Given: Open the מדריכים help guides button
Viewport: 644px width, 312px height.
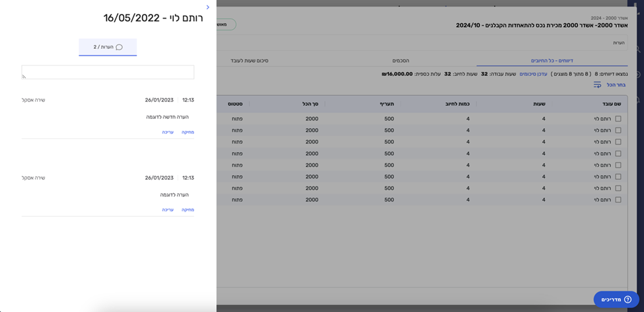Looking at the screenshot, I should [616, 299].
